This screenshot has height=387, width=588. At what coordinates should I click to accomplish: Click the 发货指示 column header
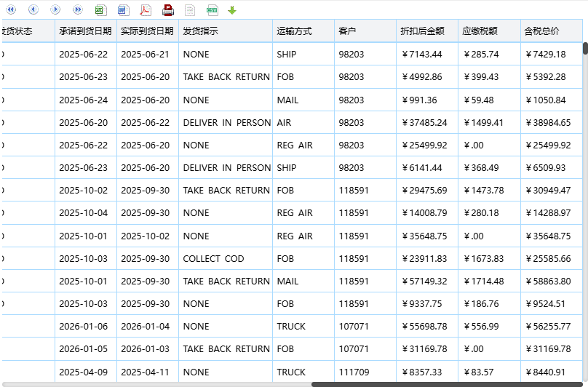pyautogui.click(x=226, y=31)
